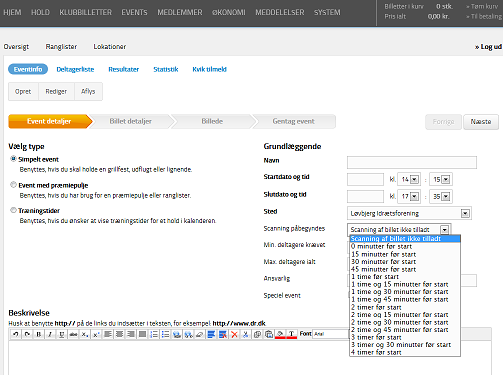Paste from clipboard in the editor toolbar
The height and width of the screenshot is (375, 503).
tap(269, 334)
